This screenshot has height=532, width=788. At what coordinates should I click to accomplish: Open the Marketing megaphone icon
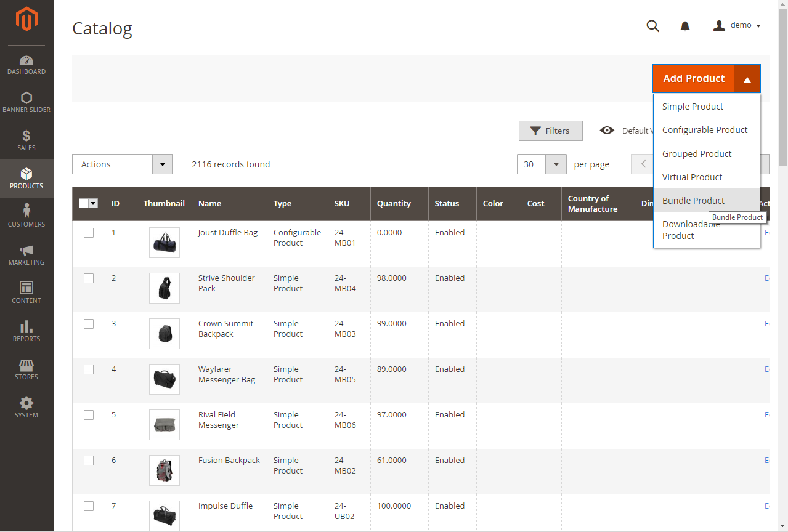(x=26, y=251)
